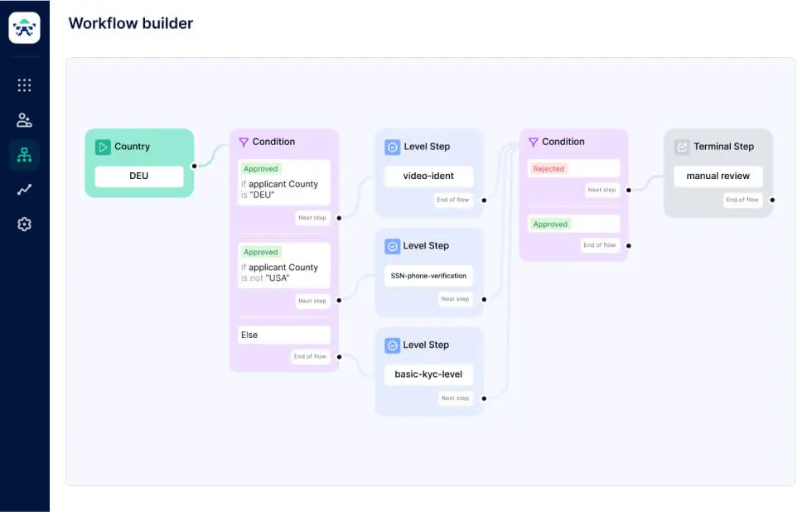Select the highlighted workflow icon in sidebar
This screenshot has width=812, height=512.
(24, 154)
